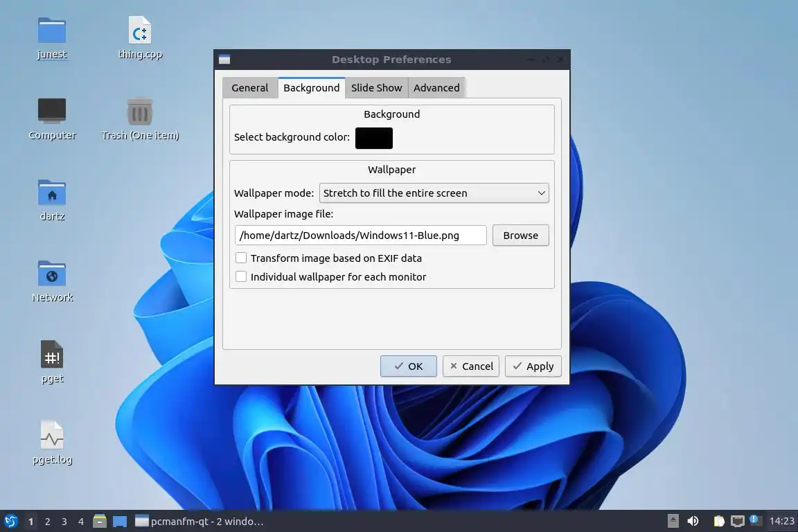
Task: Click the Desktop Preferences window title icon
Action: coord(224,60)
